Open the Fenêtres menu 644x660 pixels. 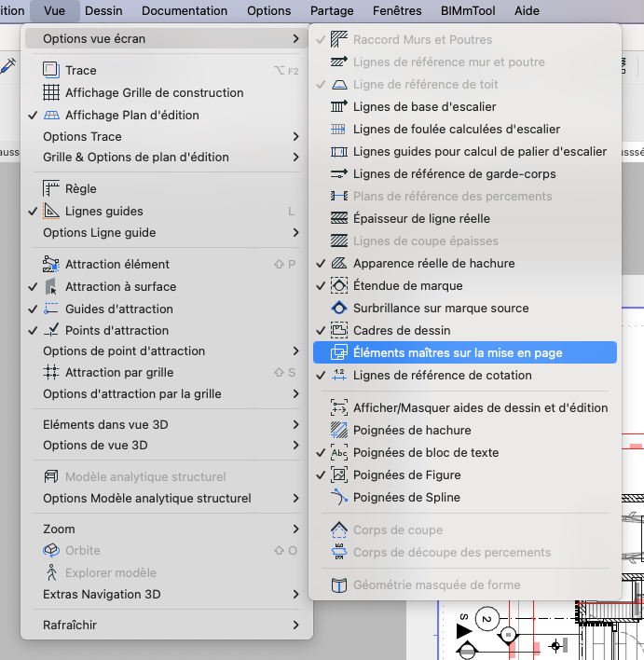(397, 10)
